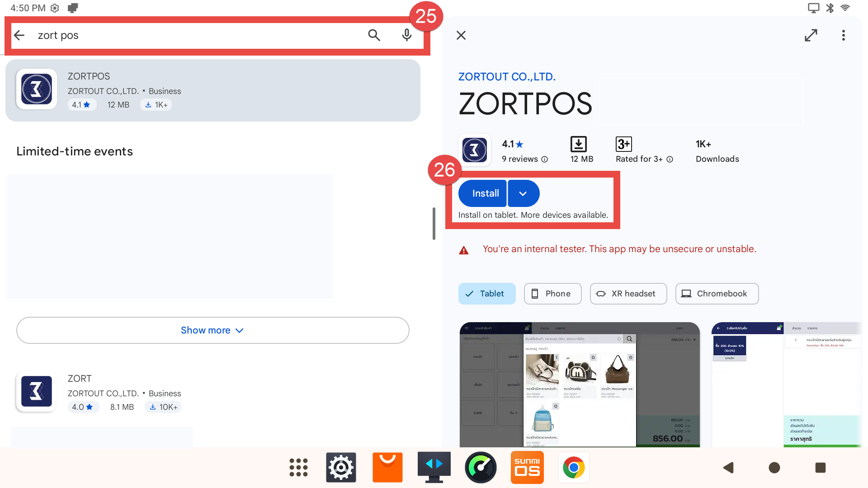Click the vertical scrollbar handle
This screenshot has width=868, height=488.
[434, 224]
